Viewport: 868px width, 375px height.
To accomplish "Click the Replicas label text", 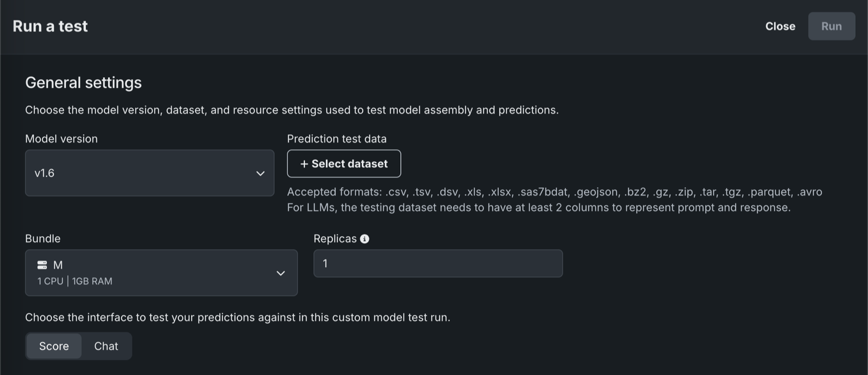I will click(335, 239).
